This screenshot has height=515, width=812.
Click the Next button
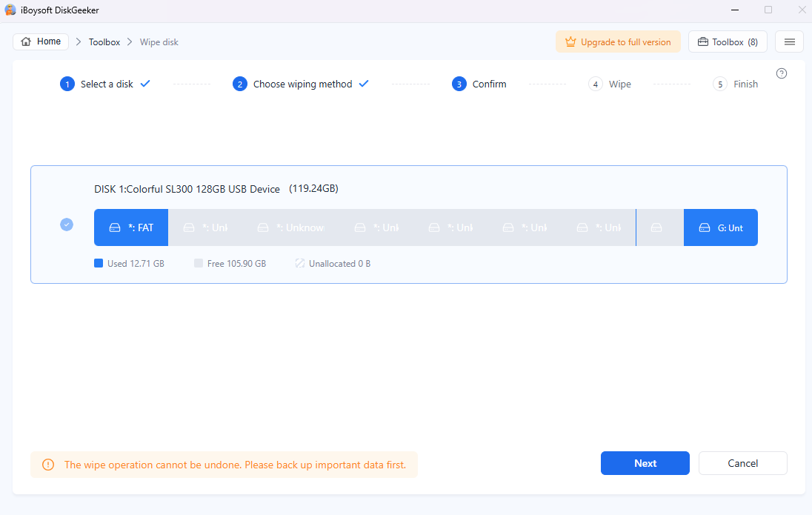[645, 463]
